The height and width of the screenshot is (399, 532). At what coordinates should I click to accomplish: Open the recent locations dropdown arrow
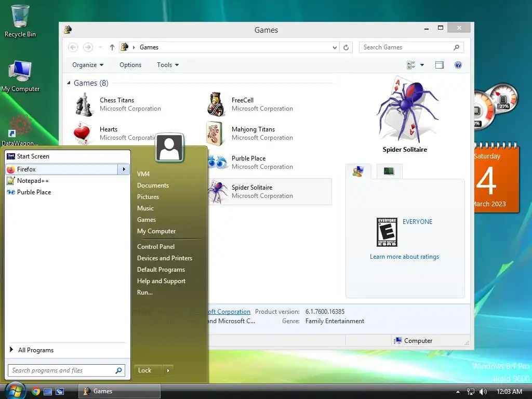100,47
